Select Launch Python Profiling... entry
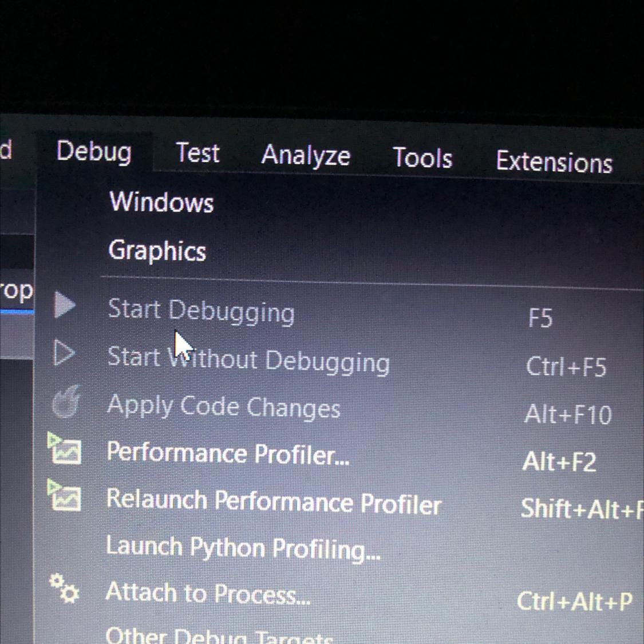 [x=243, y=548]
